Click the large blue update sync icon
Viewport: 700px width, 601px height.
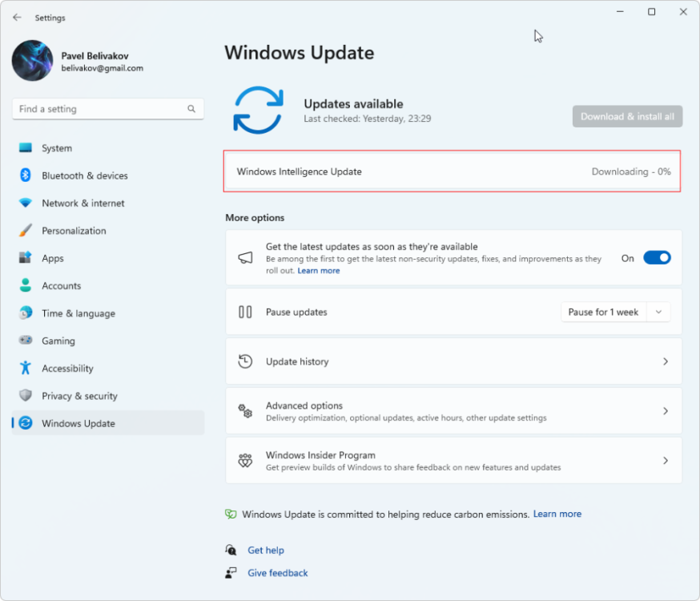[x=259, y=111]
